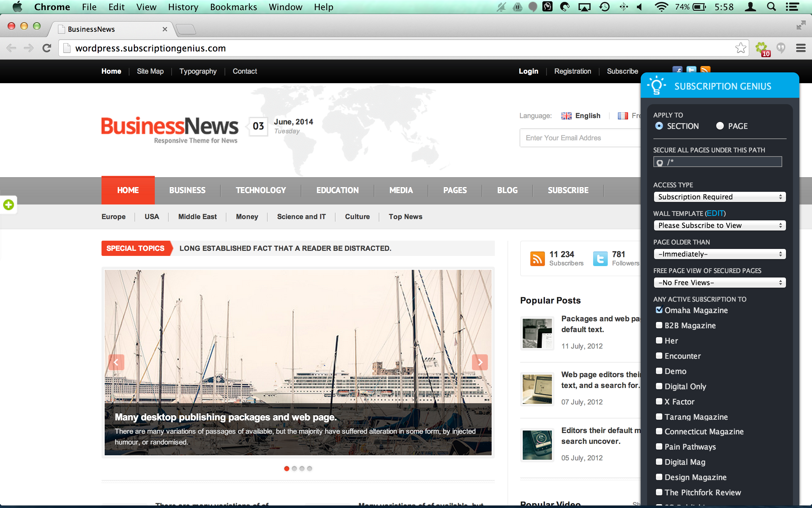
Task: Open the Registration link
Action: (x=573, y=71)
